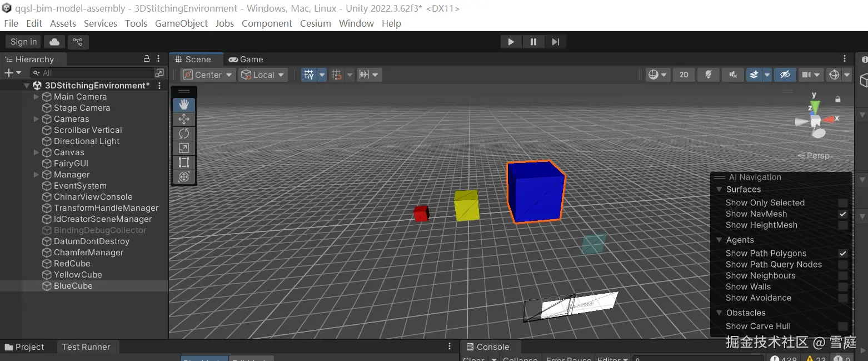Click the red X axis gizmo cone
868x361 pixels.
[830, 119]
